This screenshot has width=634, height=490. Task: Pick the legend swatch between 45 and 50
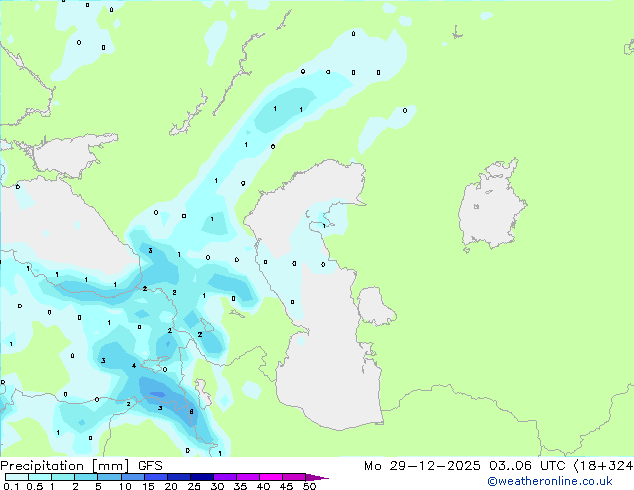click(294, 477)
